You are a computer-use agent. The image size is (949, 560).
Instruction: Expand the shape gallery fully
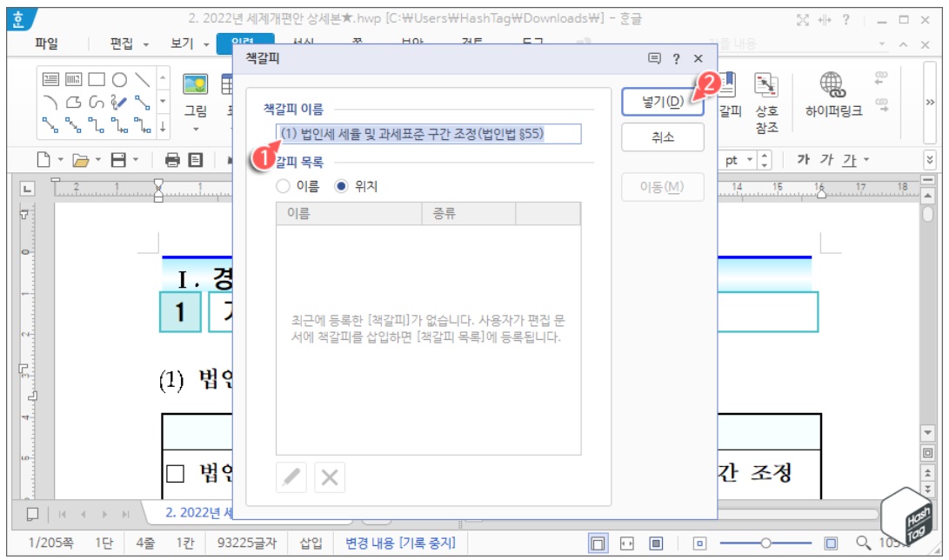click(x=163, y=128)
